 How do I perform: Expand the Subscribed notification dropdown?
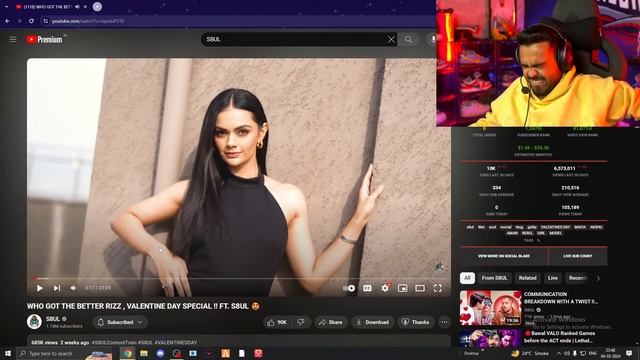pyautogui.click(x=120, y=322)
